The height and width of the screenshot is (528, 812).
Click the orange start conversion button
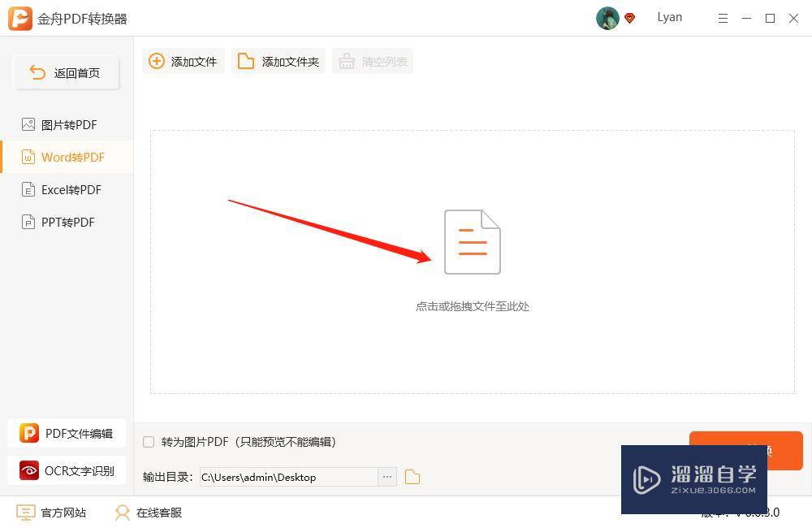745,450
